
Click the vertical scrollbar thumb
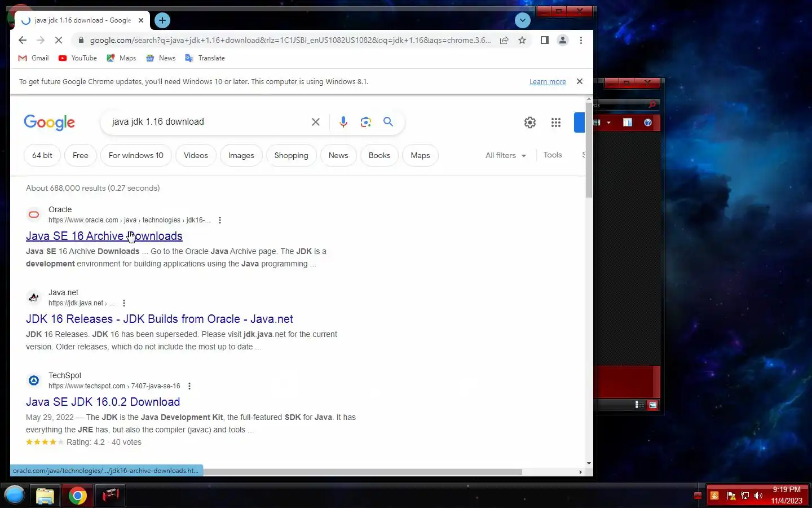point(589,150)
